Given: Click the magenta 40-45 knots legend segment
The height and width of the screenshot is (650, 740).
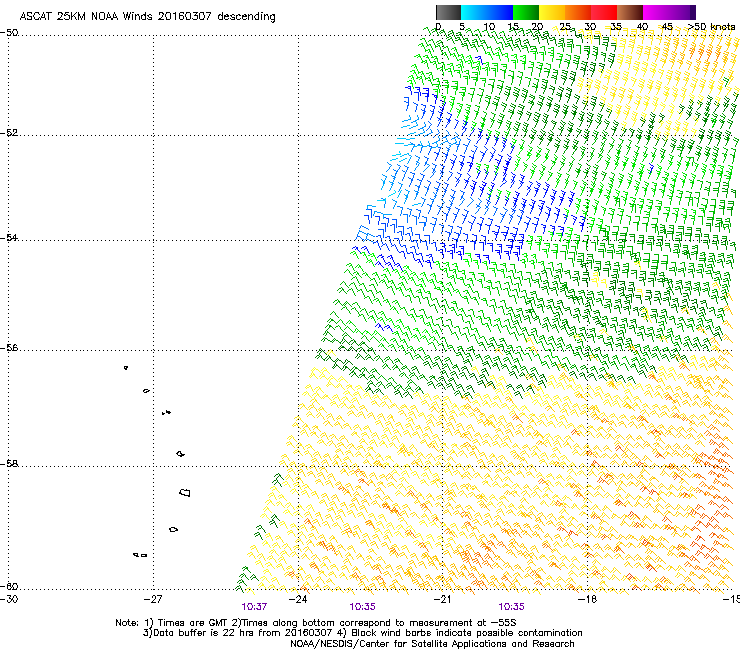Looking at the screenshot, I should click(656, 12).
